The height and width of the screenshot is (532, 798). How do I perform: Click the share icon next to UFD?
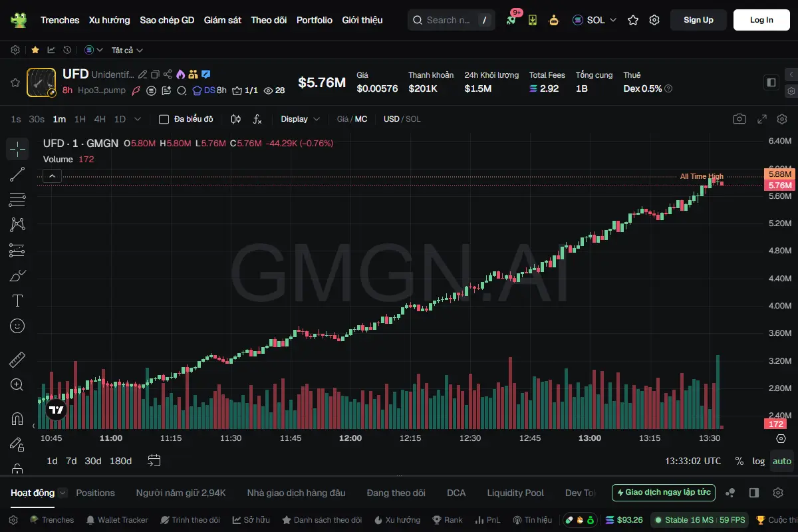(x=168, y=74)
